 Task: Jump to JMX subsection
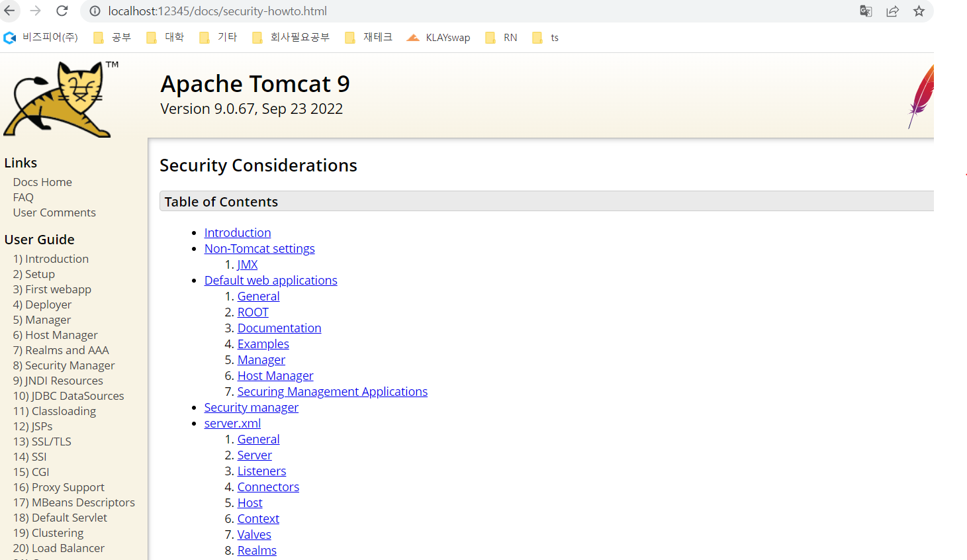point(248,265)
